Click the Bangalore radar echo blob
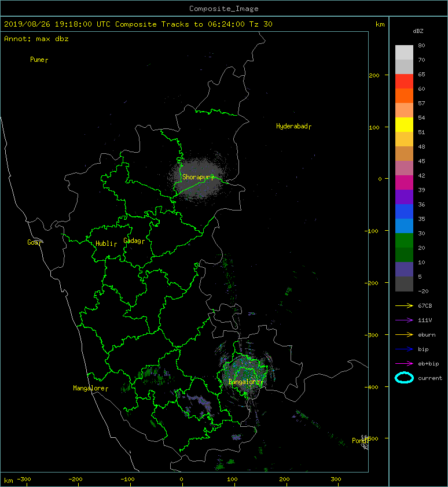 (x=245, y=374)
